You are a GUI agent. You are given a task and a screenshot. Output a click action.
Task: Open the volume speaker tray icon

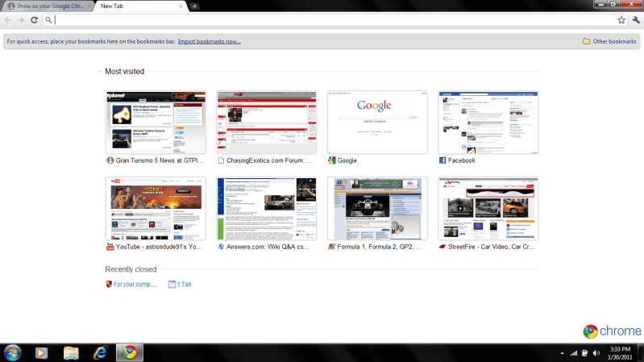(596, 353)
